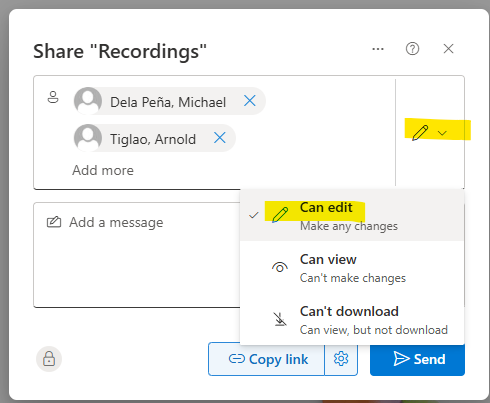Click the lock icon for link permissions
The width and height of the screenshot is (490, 403).
tap(49, 359)
